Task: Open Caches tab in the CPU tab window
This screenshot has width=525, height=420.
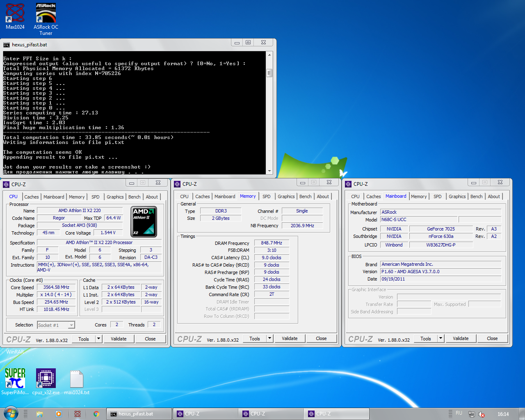Action: 32,197
